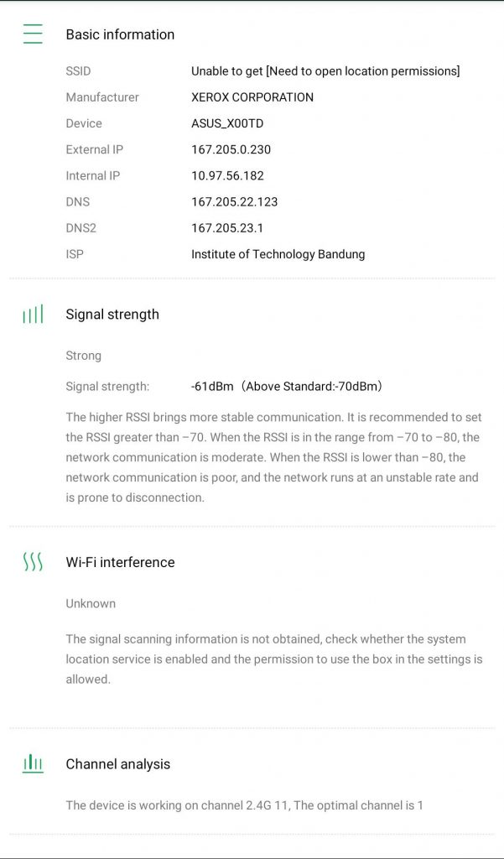Image resolution: width=504 pixels, height=859 pixels.
Task: Select the DNS address 167.205.22.123
Action: click(234, 201)
